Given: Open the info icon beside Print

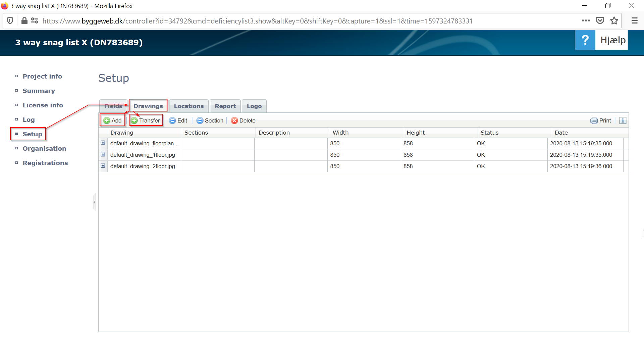Looking at the screenshot, I should (623, 120).
